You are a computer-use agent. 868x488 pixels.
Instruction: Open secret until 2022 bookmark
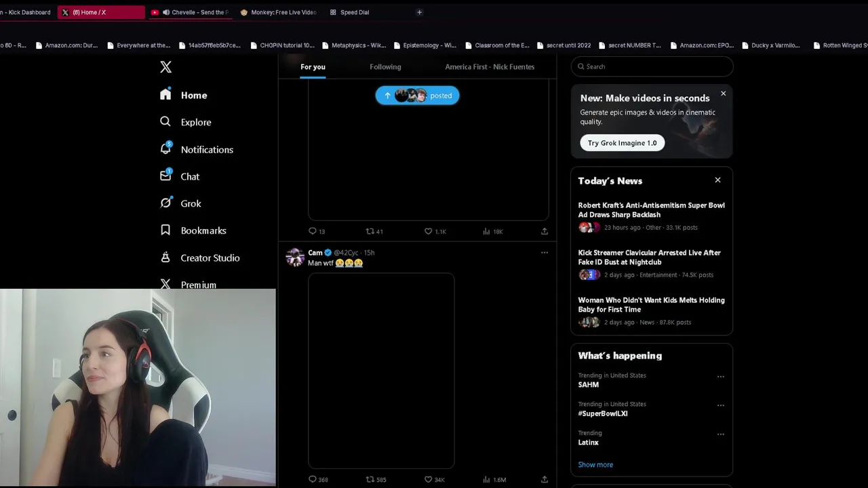pos(564,45)
